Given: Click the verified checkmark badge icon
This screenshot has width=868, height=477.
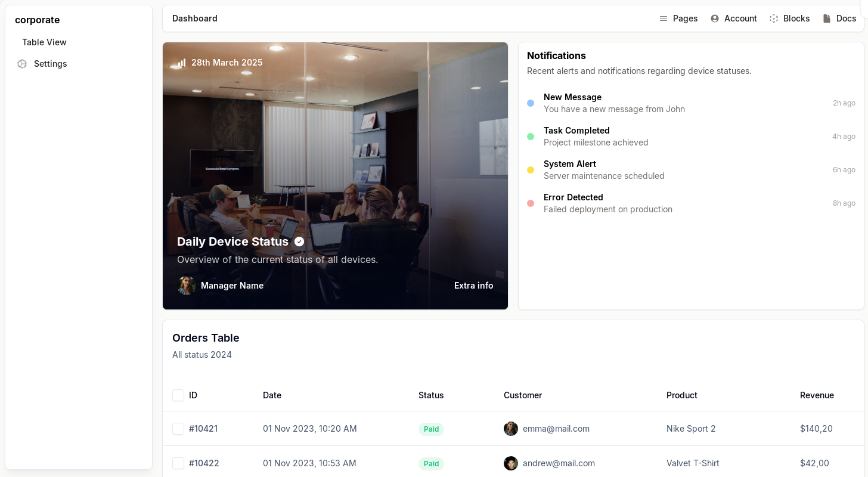Looking at the screenshot, I should 299,241.
